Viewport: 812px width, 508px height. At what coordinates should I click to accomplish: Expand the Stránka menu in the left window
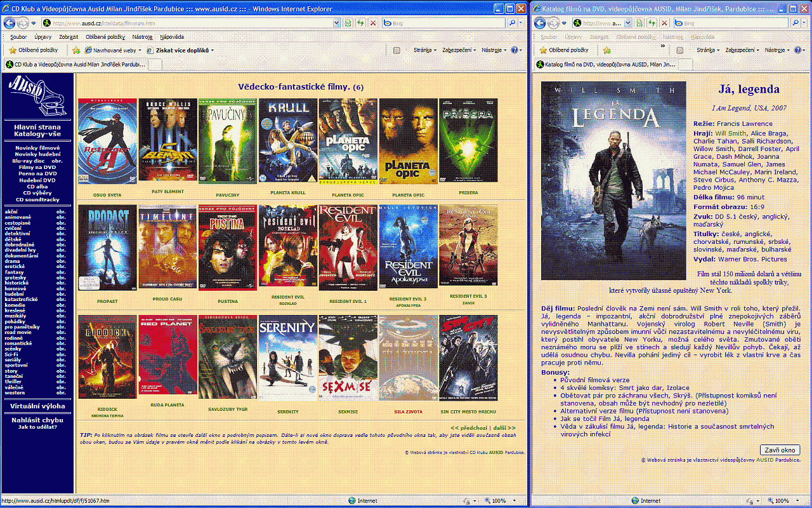(426, 50)
